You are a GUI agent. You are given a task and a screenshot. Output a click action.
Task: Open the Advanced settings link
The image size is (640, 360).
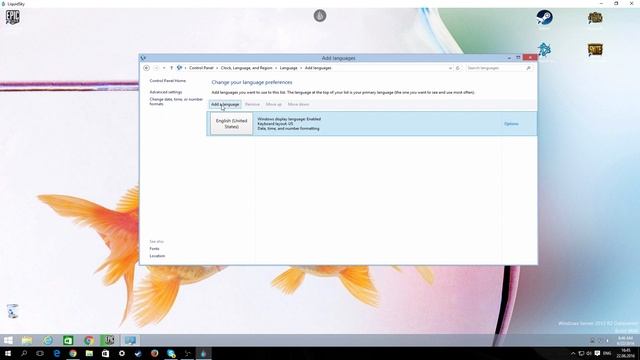click(166, 92)
